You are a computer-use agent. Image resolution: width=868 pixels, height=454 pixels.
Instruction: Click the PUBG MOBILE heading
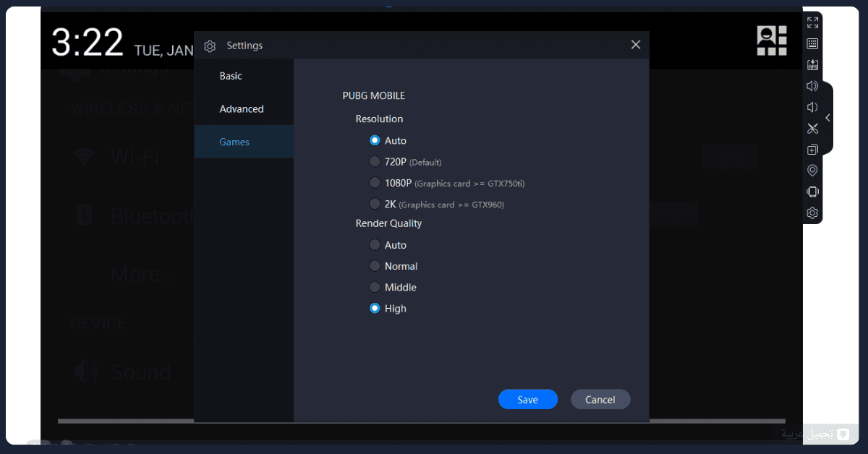coord(374,95)
